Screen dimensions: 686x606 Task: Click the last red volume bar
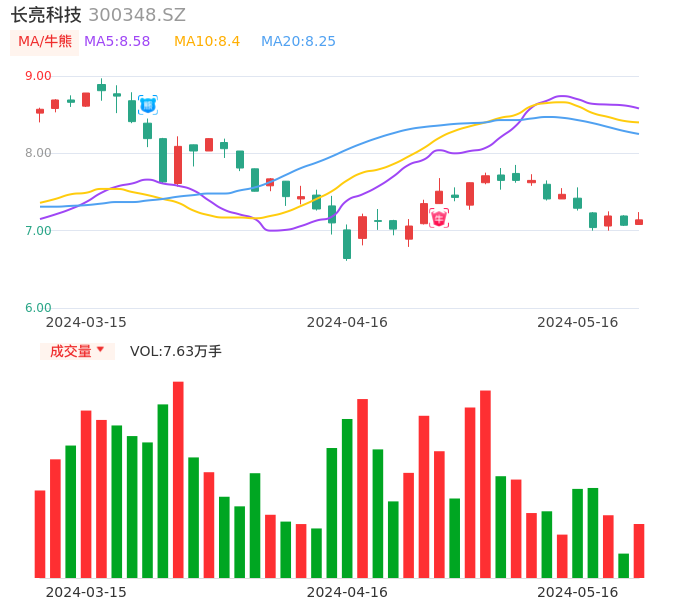(x=639, y=551)
